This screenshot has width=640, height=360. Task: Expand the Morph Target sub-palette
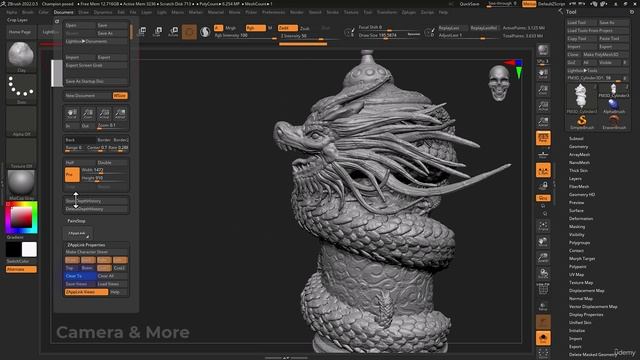click(x=582, y=258)
